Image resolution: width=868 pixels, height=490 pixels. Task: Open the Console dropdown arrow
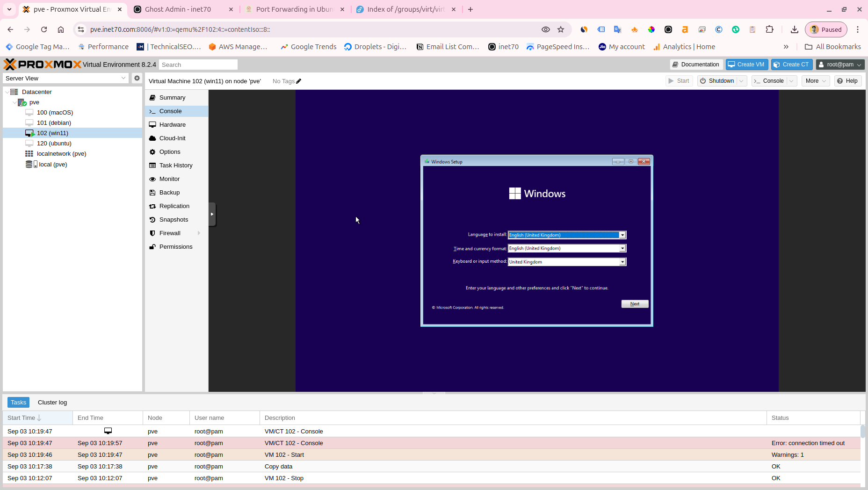tap(792, 81)
